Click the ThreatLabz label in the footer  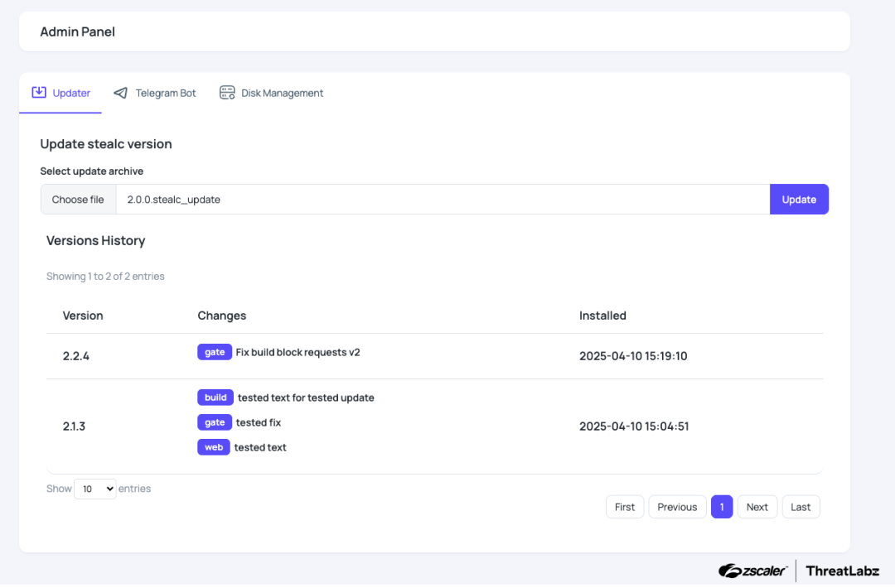click(x=842, y=571)
